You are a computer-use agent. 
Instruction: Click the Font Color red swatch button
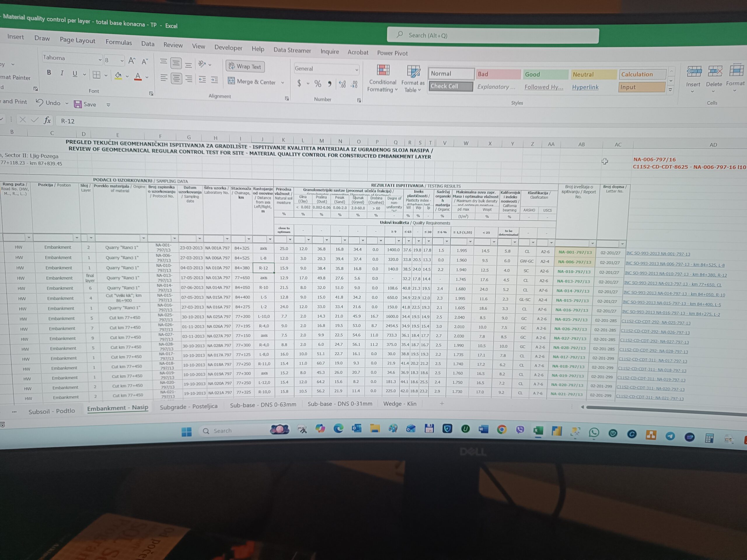[138, 77]
